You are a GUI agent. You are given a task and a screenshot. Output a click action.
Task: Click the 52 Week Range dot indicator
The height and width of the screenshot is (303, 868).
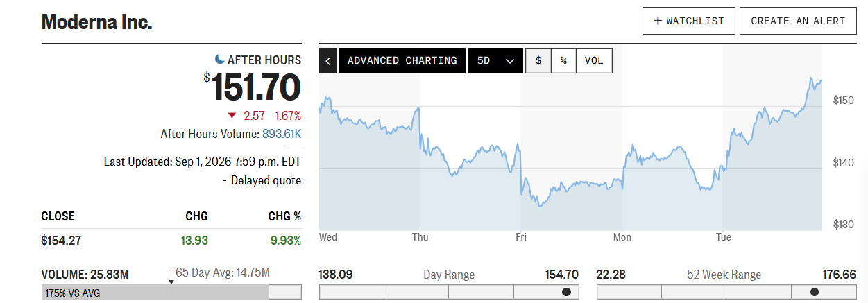[815, 292]
